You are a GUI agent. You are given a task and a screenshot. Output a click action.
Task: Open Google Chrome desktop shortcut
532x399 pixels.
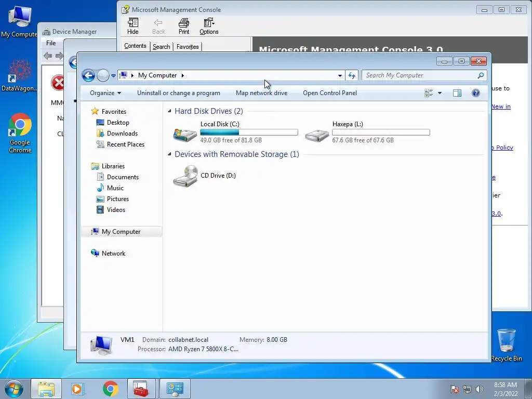(x=20, y=133)
